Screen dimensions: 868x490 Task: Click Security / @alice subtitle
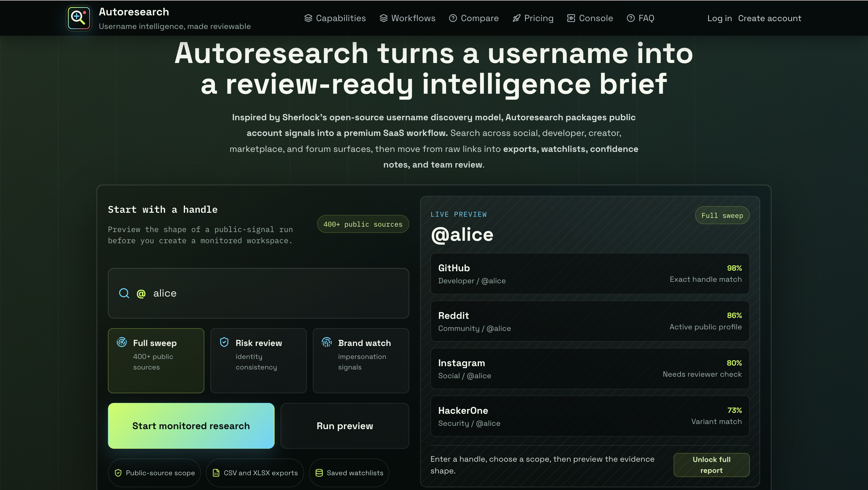point(469,423)
